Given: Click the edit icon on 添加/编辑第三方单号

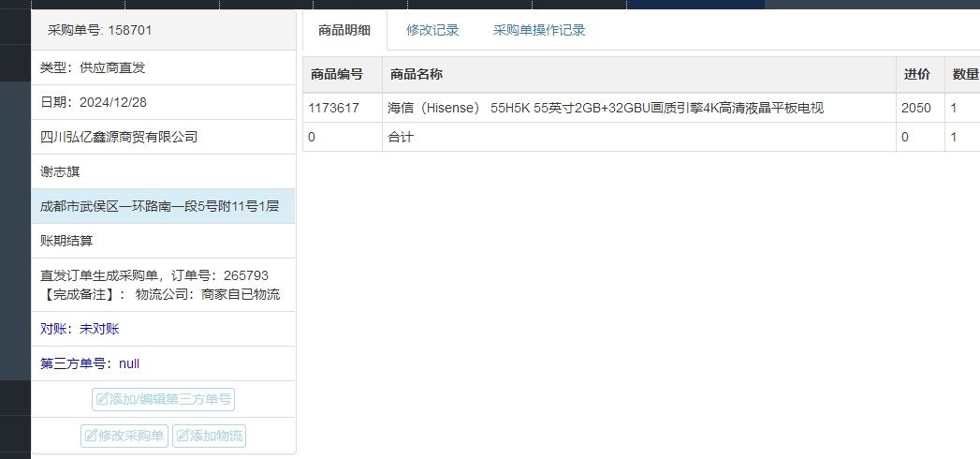Looking at the screenshot, I should [103, 399].
